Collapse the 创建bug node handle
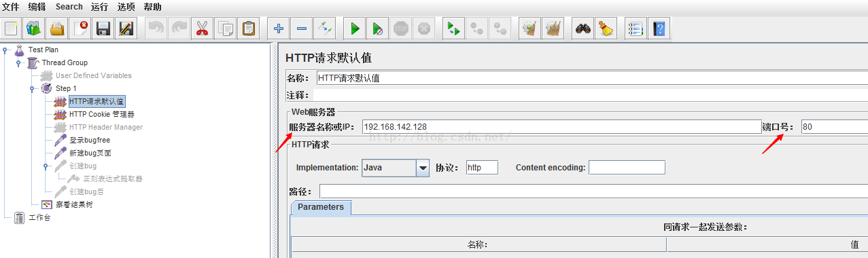The image size is (868, 258). coord(46,166)
